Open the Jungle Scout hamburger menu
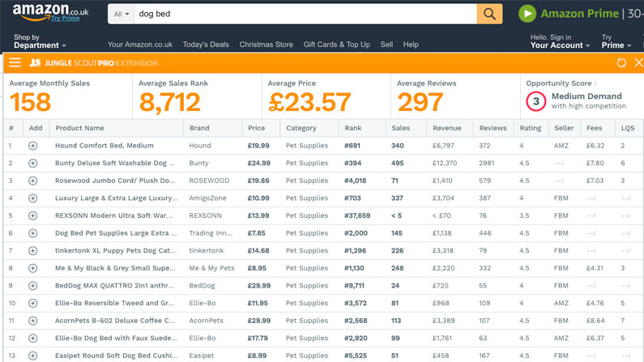Image resolution: width=644 pixels, height=362 pixels. pos(15,62)
